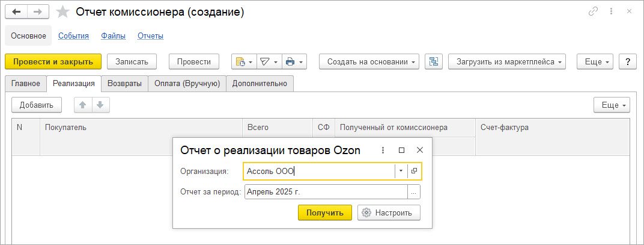Switch to the Возвраты tab
Image resolution: width=644 pixels, height=245 pixels.
[124, 84]
